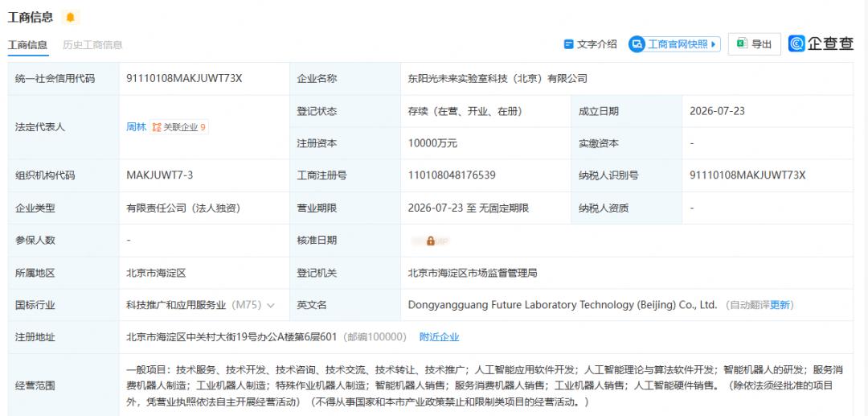
Task: Click the 企查查 logo
Action: click(821, 43)
